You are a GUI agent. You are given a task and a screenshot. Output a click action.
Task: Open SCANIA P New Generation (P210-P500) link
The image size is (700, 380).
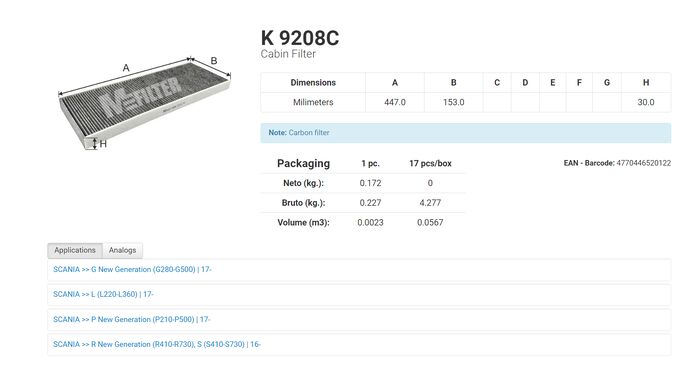pos(132,319)
